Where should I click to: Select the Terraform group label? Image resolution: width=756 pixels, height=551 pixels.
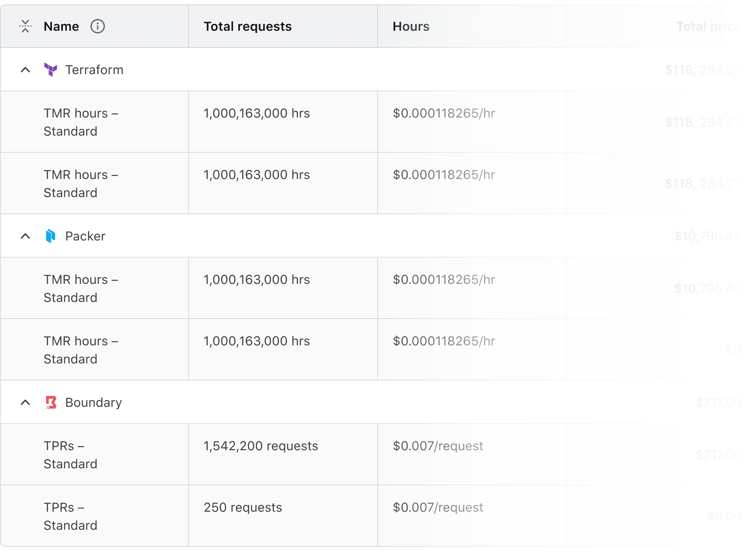(x=94, y=70)
